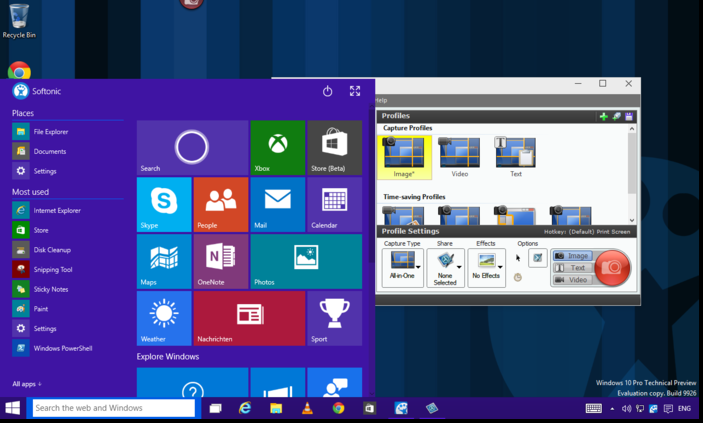Expand All apps list
The width and height of the screenshot is (703, 423).
(27, 384)
